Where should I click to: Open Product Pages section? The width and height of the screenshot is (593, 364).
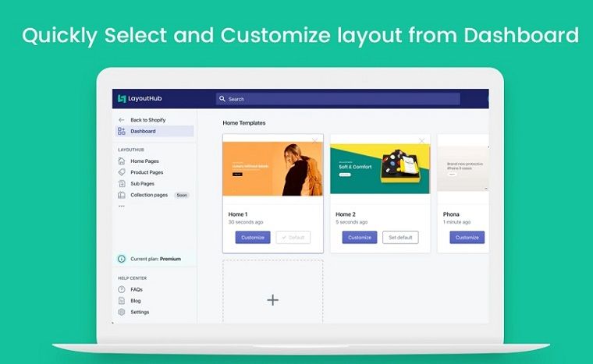147,172
